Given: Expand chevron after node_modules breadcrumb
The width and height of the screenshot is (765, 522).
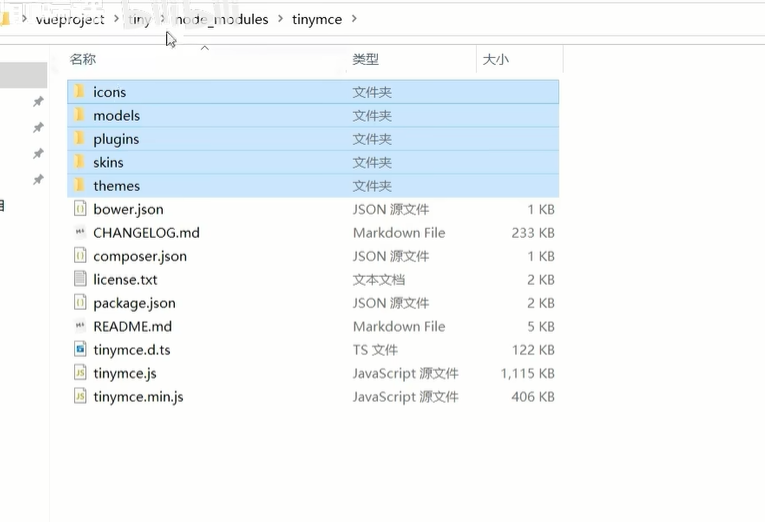Looking at the screenshot, I should 281,19.
